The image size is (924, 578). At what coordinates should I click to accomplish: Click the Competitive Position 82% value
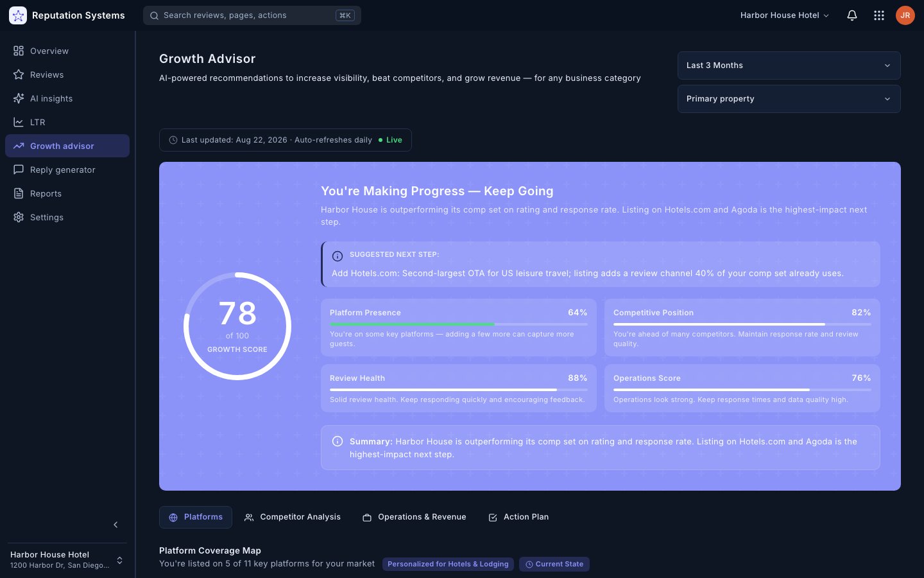point(861,313)
